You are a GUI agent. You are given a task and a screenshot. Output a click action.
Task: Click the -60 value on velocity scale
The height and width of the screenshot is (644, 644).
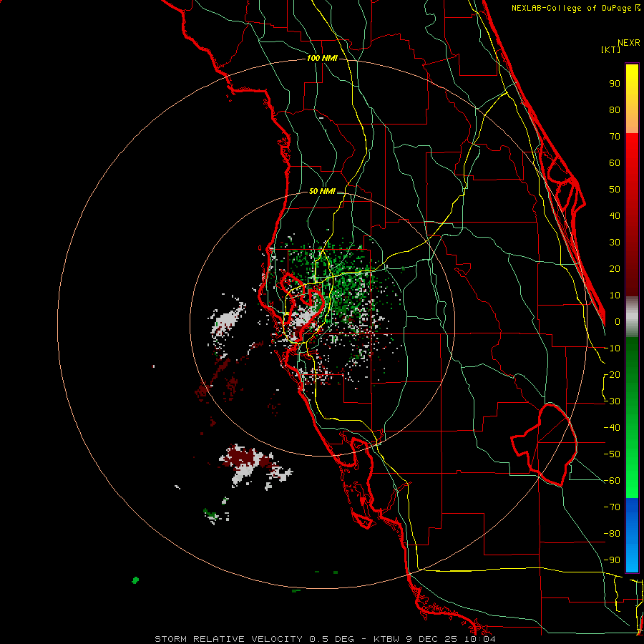coord(612,481)
